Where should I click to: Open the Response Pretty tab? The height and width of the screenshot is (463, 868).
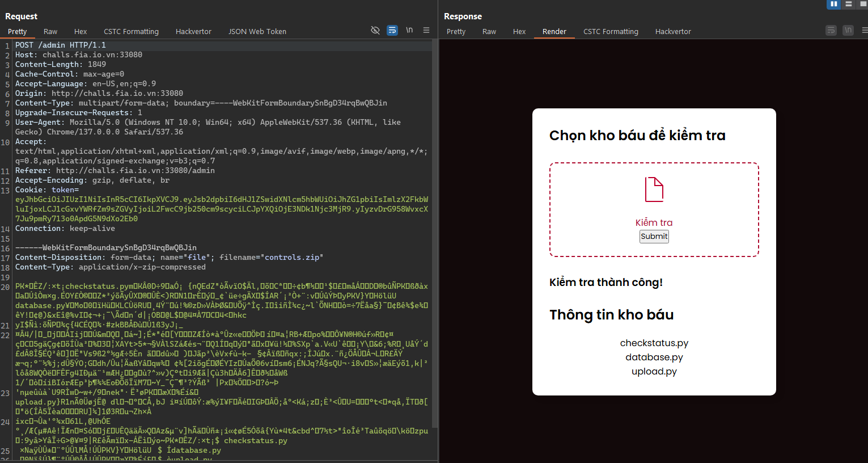pos(456,31)
